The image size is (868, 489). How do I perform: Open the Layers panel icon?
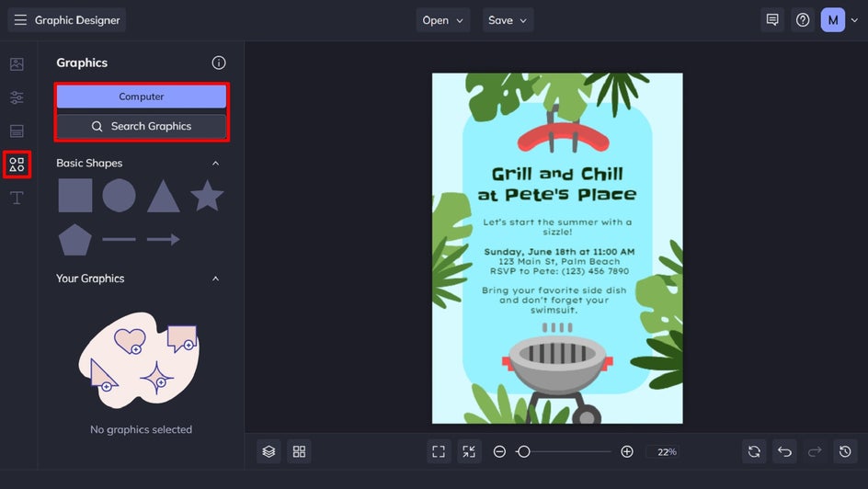point(268,451)
